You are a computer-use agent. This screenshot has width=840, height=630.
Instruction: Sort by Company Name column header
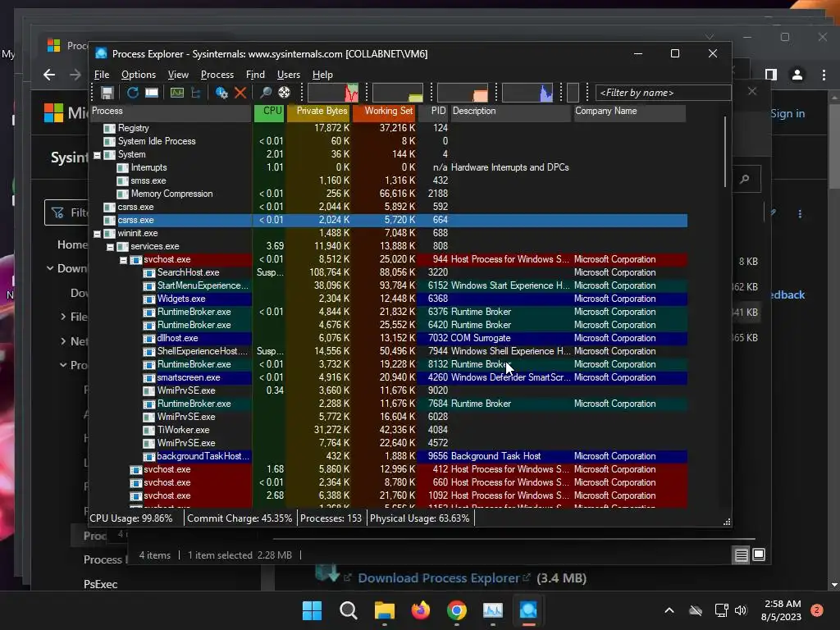click(629, 112)
